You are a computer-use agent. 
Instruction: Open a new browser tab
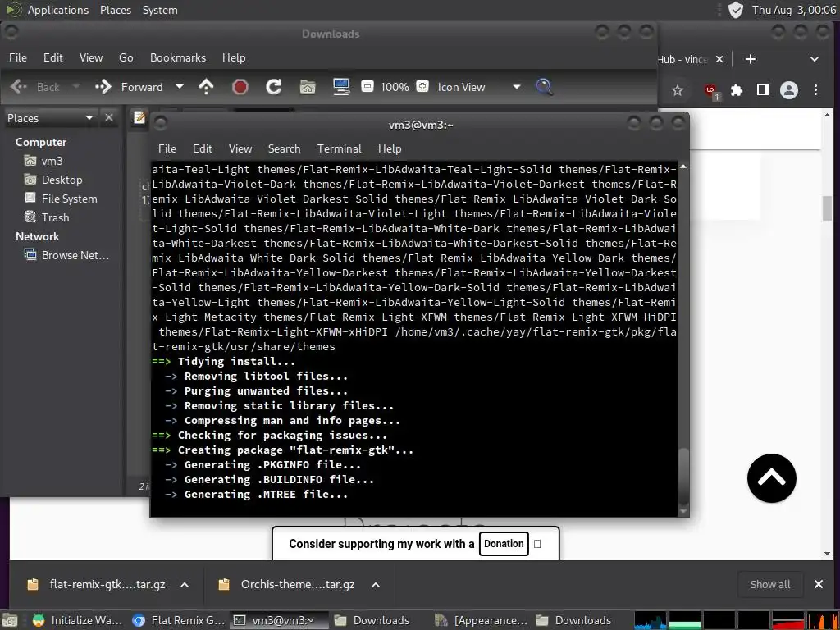(x=751, y=59)
